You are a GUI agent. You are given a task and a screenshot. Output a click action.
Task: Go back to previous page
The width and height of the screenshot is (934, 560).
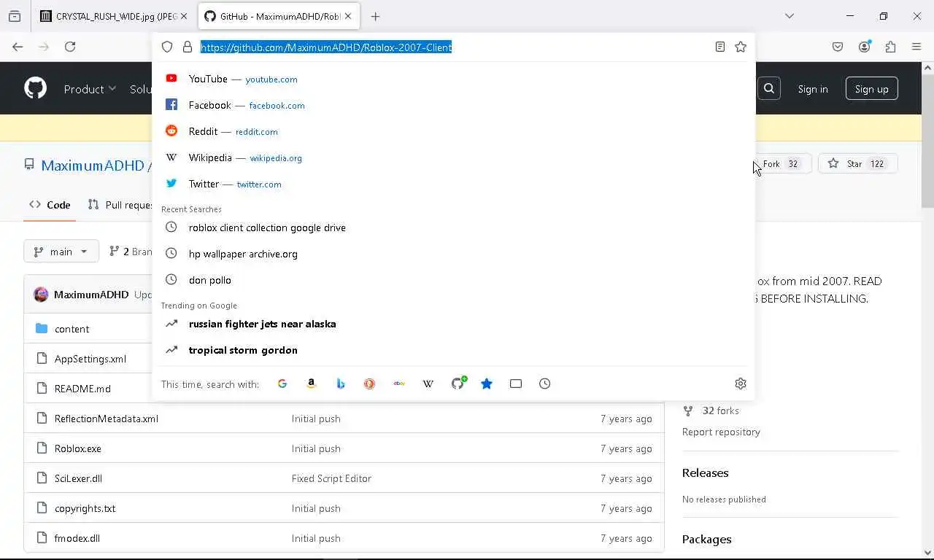pyautogui.click(x=18, y=47)
